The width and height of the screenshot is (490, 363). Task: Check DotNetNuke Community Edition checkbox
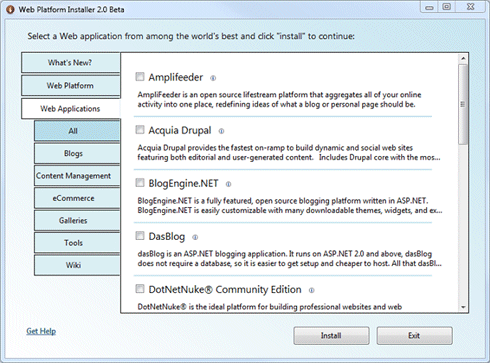(140, 289)
